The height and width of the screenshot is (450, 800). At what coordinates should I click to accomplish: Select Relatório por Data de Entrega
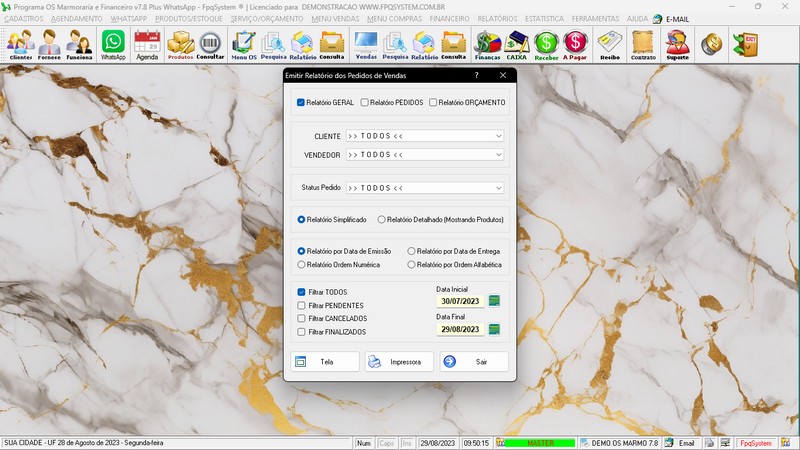[411, 251]
